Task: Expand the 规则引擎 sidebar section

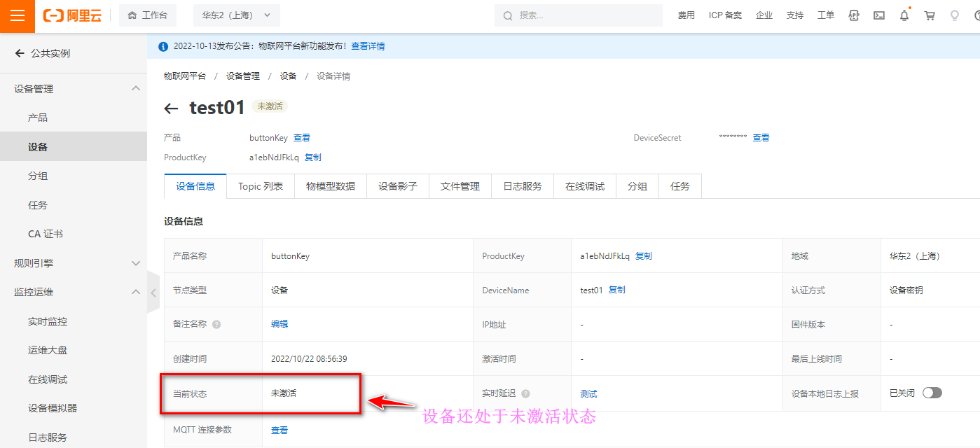Action: pos(136,263)
